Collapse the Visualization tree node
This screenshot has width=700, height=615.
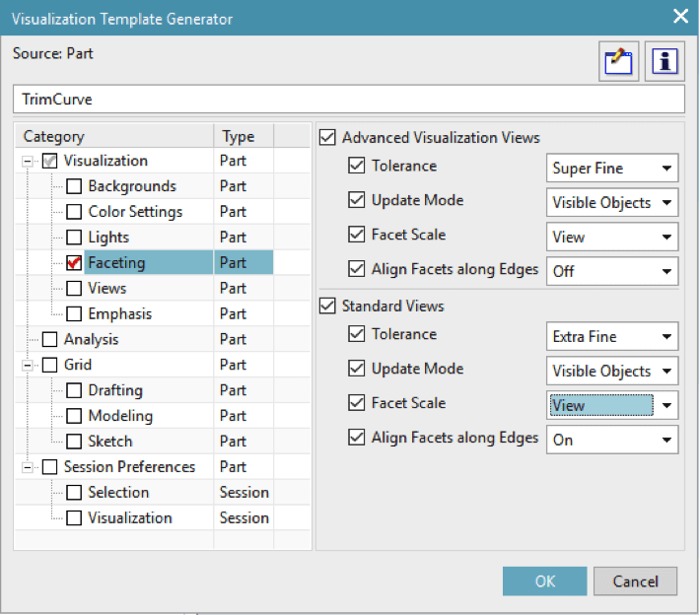point(28,161)
